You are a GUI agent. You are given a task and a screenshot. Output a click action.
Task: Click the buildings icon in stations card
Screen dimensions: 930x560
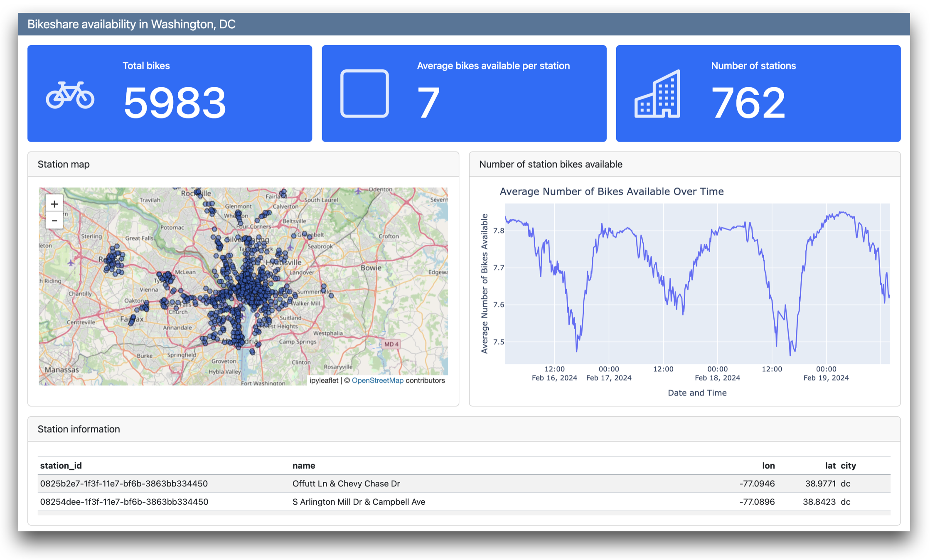tap(657, 94)
